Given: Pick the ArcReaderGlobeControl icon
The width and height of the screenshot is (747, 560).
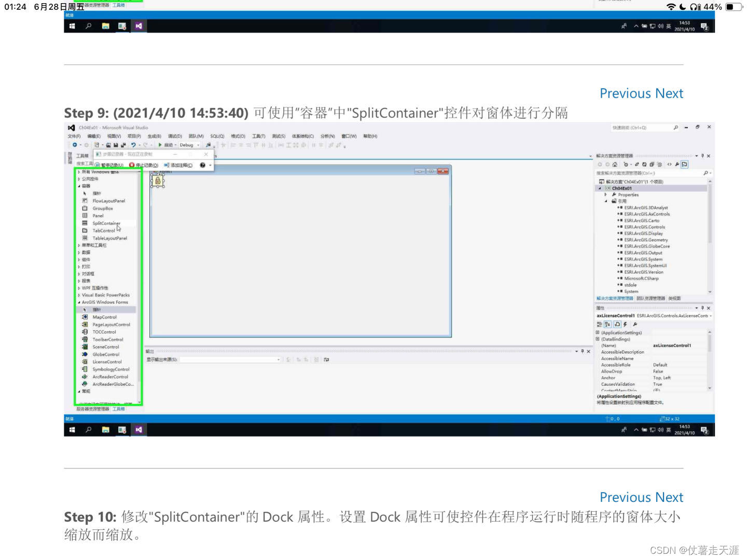Looking at the screenshot, I should [85, 384].
